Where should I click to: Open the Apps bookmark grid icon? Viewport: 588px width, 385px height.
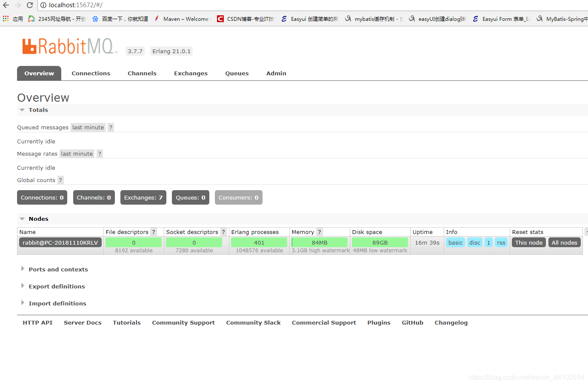[6, 19]
